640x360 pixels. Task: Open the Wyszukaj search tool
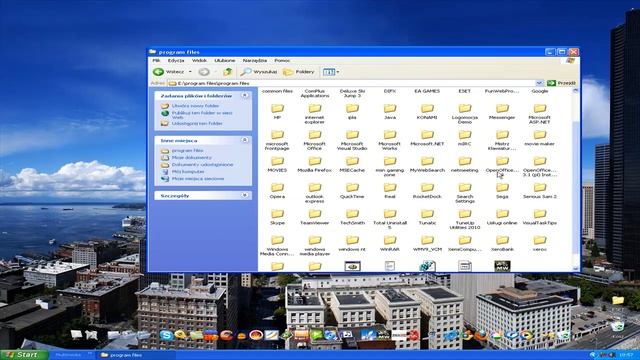pos(258,72)
